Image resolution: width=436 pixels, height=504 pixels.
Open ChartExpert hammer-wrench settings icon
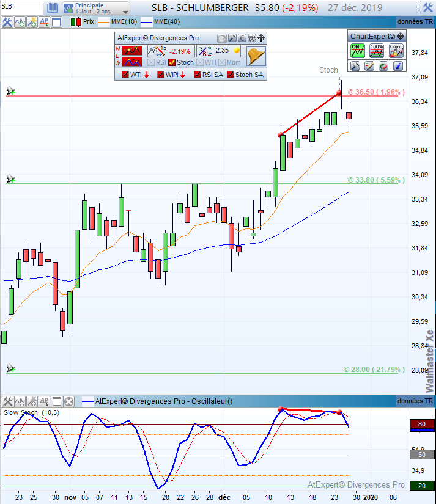355,66
